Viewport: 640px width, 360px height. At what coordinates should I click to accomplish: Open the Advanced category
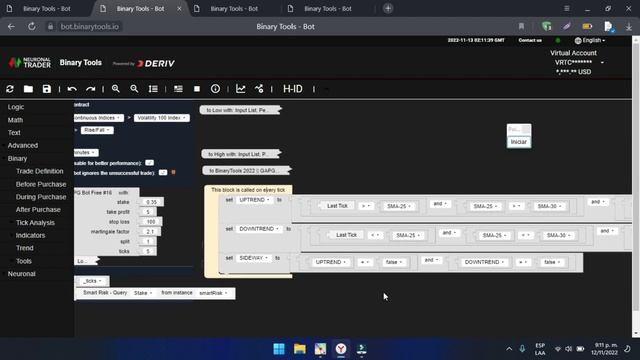(22, 145)
